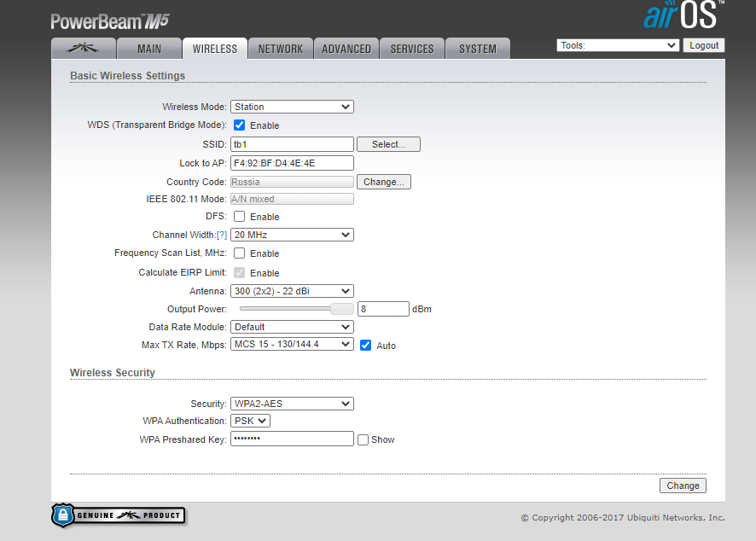Open the Tools dropdown
Screen dimensions: 756x541
point(618,45)
